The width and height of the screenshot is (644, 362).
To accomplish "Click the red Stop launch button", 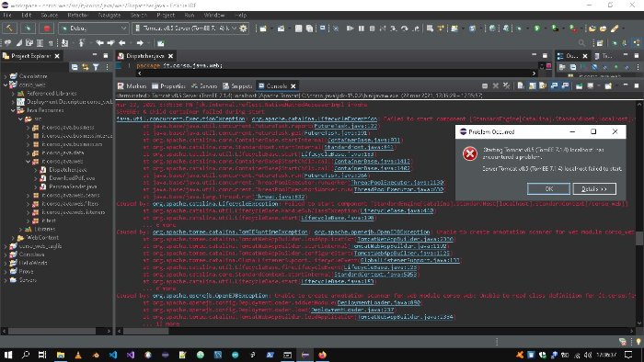I will [x=46, y=28].
